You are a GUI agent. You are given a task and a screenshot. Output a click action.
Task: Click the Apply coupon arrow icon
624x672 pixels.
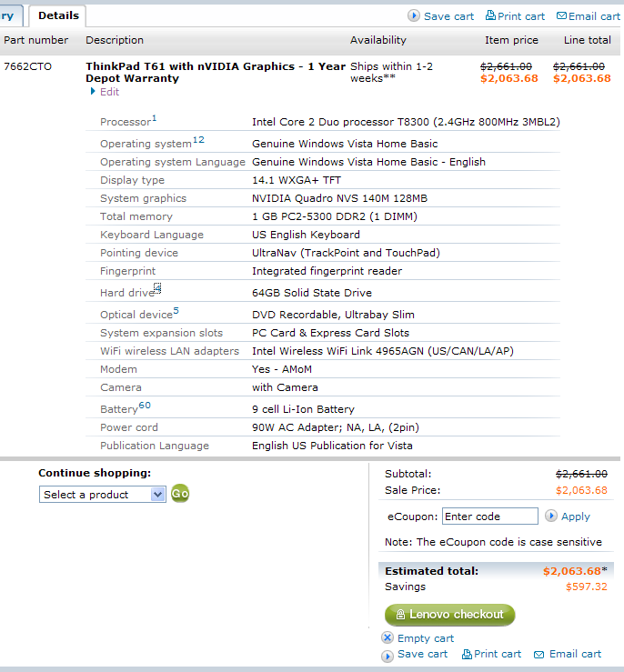(551, 517)
